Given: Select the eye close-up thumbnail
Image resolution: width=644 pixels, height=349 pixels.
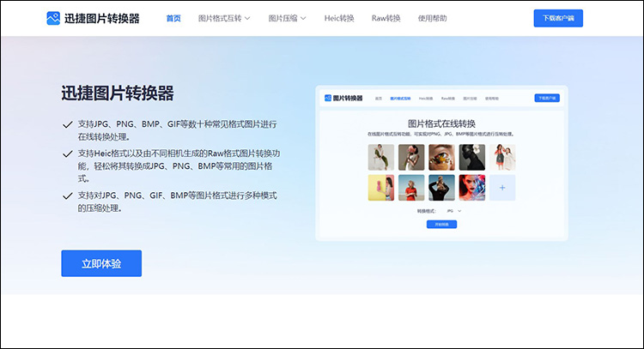Looking at the screenshot, I should [x=441, y=157].
